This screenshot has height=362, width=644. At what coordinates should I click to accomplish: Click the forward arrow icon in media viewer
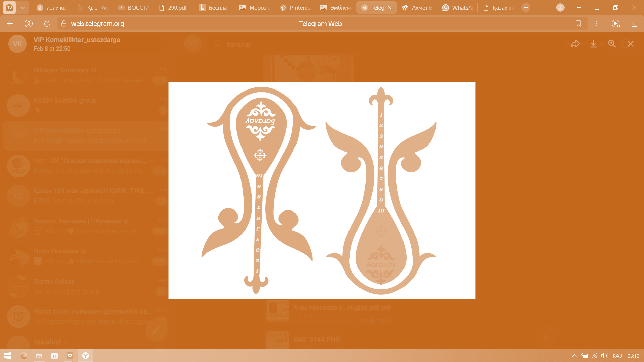tap(575, 44)
